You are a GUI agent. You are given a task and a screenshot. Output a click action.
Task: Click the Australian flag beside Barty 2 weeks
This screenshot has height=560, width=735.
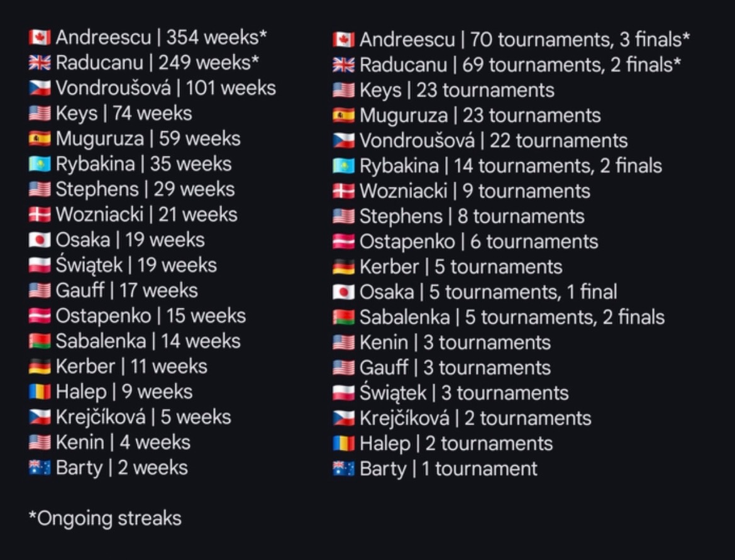coord(40,468)
